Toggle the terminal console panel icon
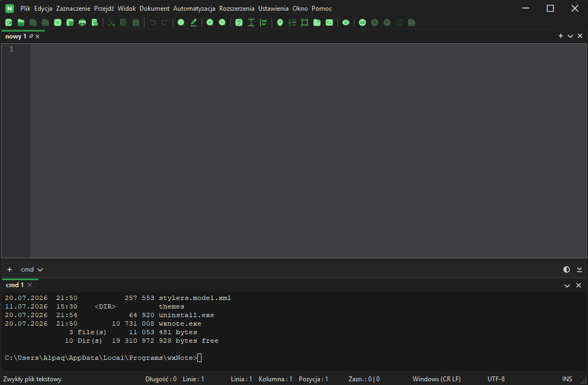The height and width of the screenshot is (385, 588). pos(329,22)
